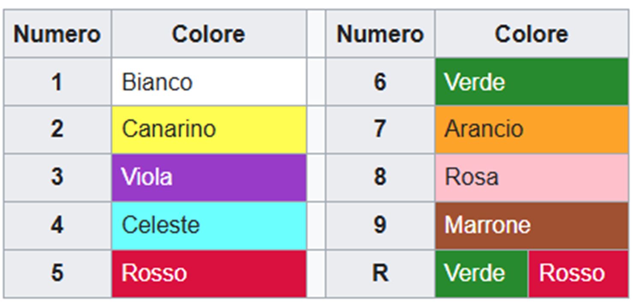Choose the cyan Celeste color cell
The image size is (644, 303).
point(209,225)
